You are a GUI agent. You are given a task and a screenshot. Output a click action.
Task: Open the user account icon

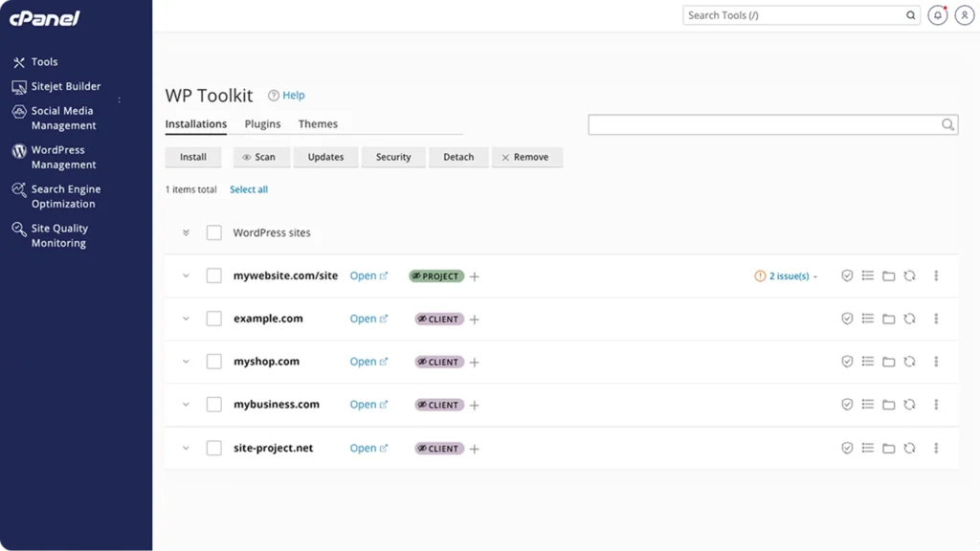pyautogui.click(x=965, y=15)
